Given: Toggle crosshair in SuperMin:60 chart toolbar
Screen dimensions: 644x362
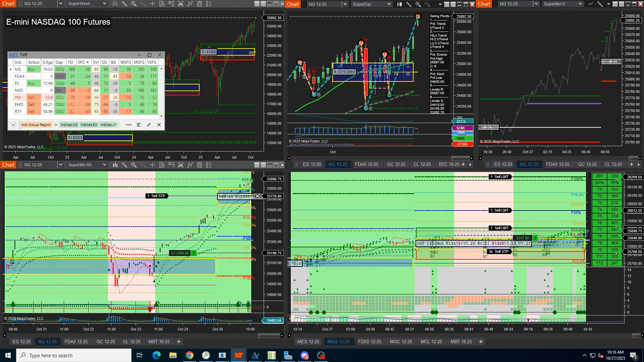Looking at the screenshot, I should (x=152, y=165).
